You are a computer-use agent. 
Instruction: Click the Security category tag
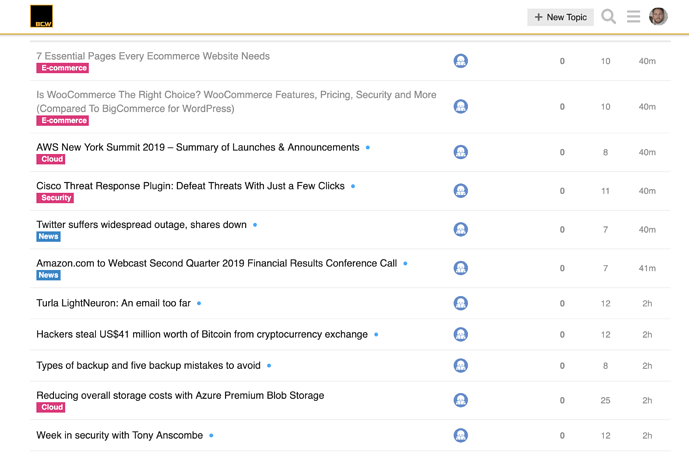coord(55,198)
